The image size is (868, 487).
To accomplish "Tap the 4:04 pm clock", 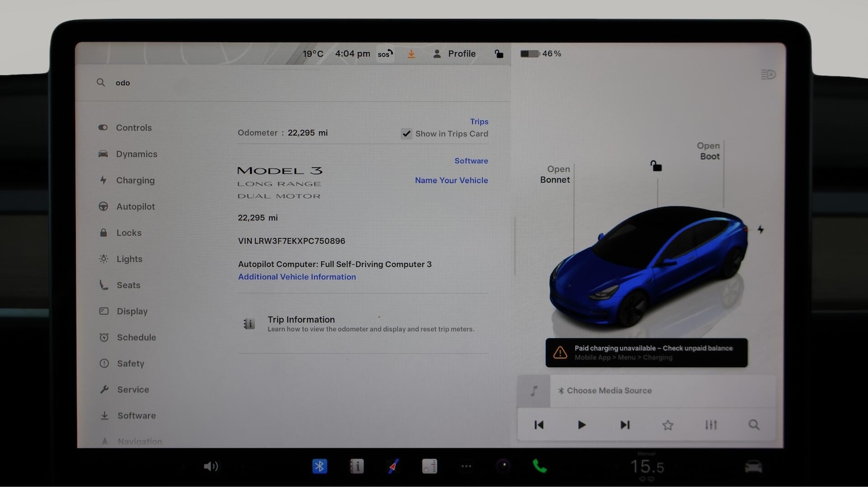I will (x=352, y=54).
